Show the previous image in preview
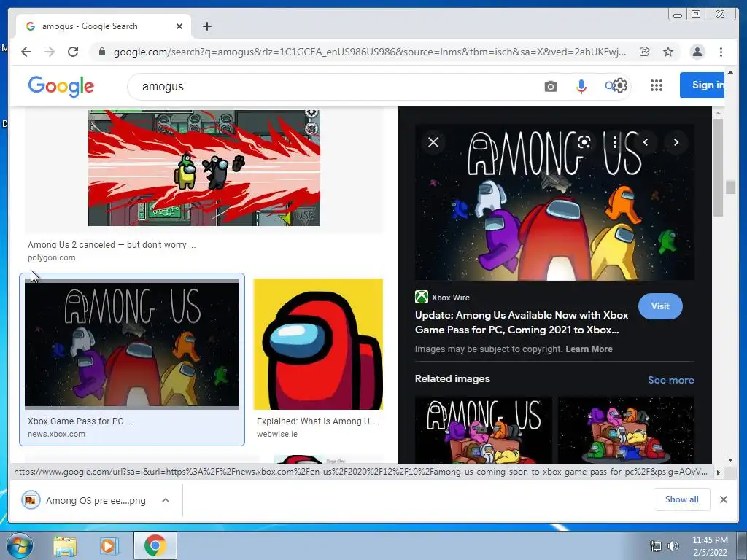 coord(646,142)
